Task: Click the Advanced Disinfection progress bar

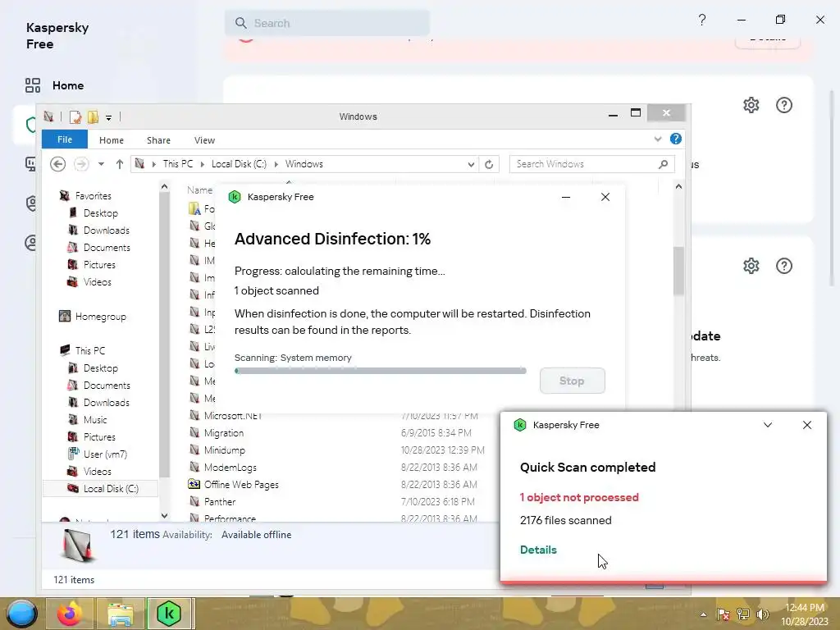Action: click(381, 371)
